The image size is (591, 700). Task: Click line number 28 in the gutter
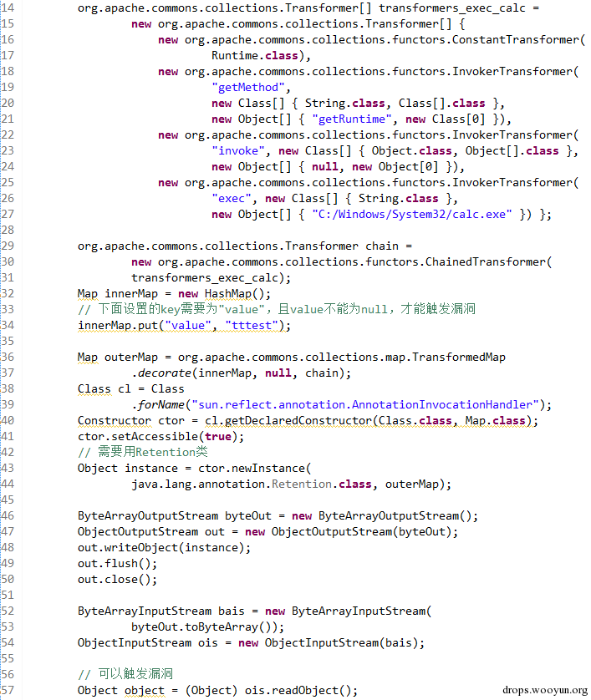click(8, 231)
